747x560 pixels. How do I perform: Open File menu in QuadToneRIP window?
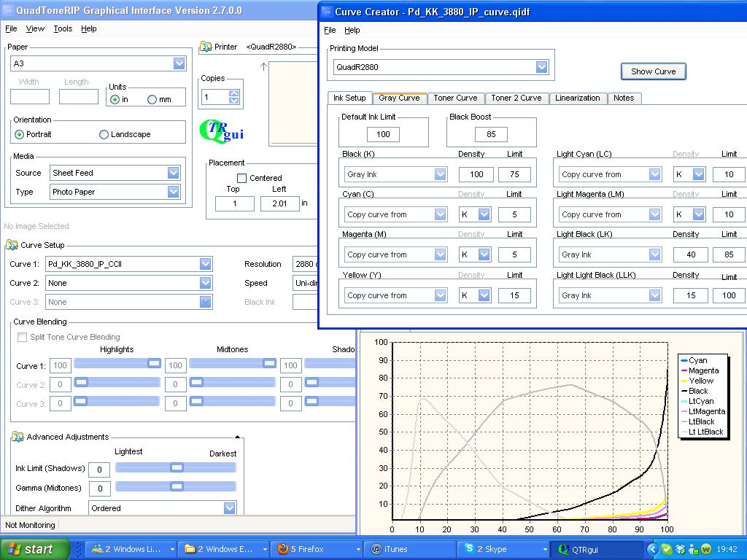coord(11,28)
